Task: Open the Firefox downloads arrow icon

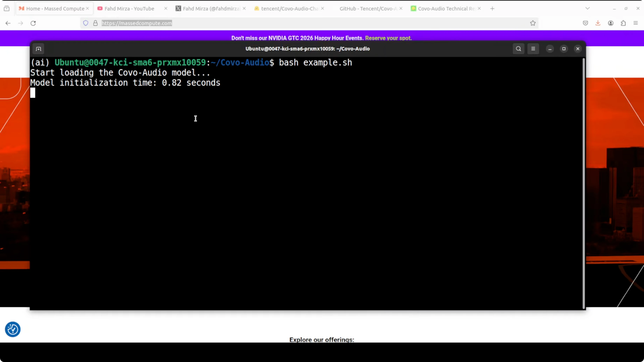Action: 598,23
